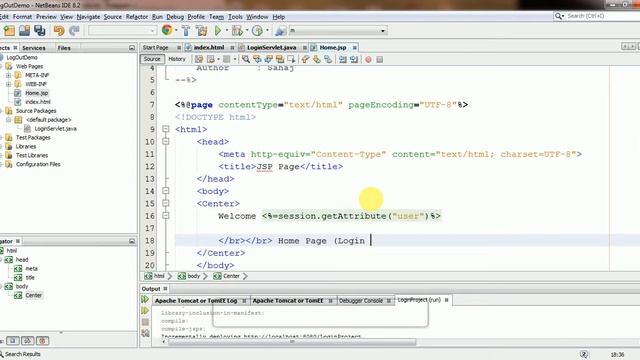This screenshot has height=360, width=640.
Task: Click the Search (Ctrl+I) input field
Action: [600, 16]
